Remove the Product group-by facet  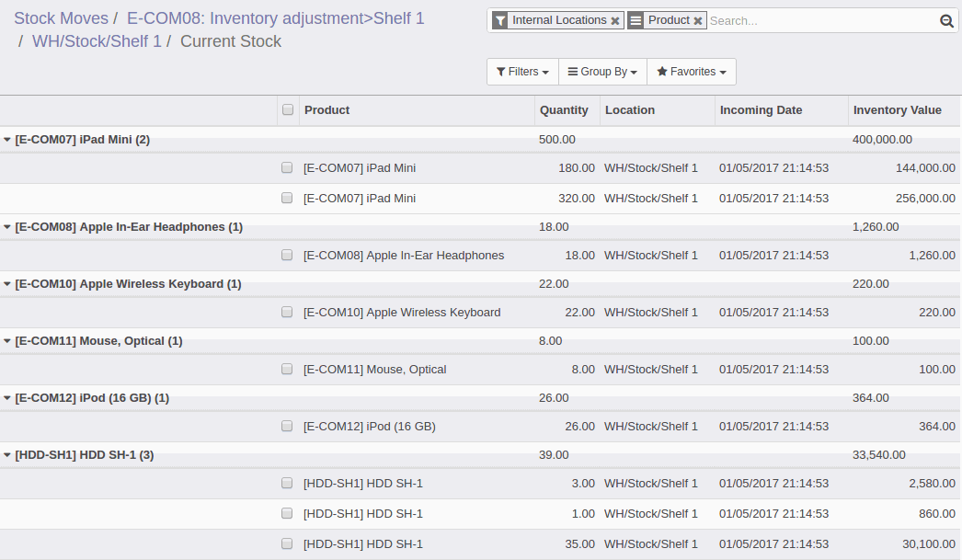[x=697, y=21]
